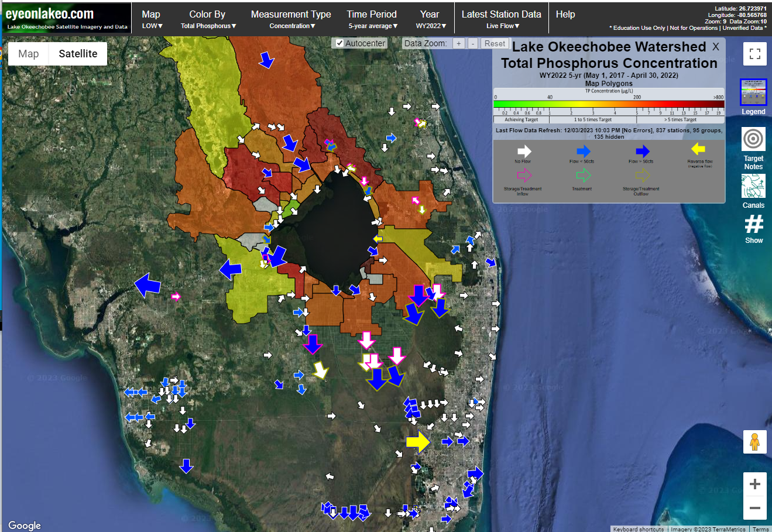Viewport: 772px width, 532px height.
Task: Click the Target Notes bullseye icon
Action: [x=753, y=140]
